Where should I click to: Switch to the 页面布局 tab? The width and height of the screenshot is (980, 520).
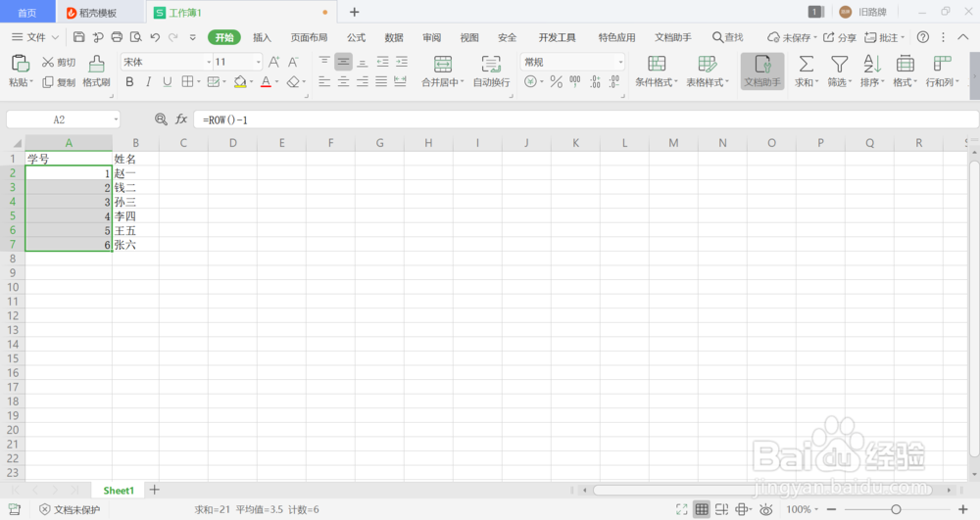(x=309, y=37)
